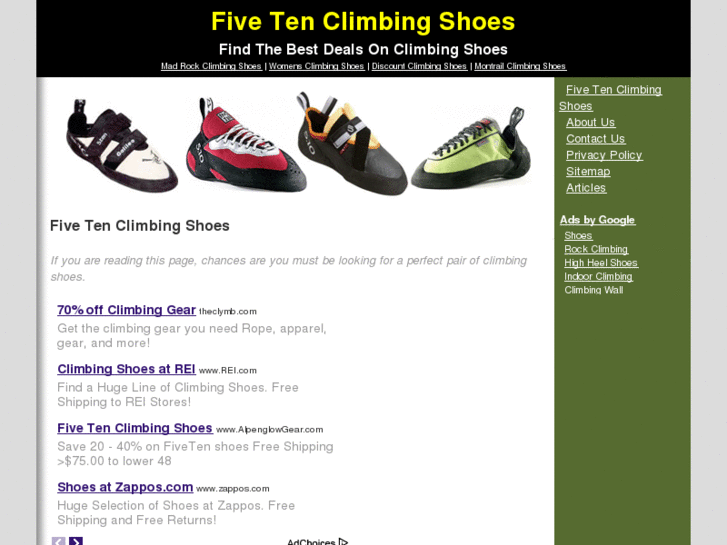Follow the Shoes at Zappos.com ad link
This screenshot has height=545, width=727.
pyautogui.click(x=125, y=487)
